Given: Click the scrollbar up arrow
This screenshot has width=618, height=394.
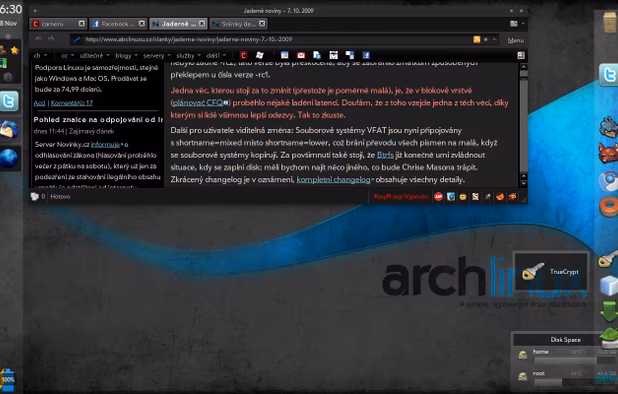Looking at the screenshot, I should 523,67.
